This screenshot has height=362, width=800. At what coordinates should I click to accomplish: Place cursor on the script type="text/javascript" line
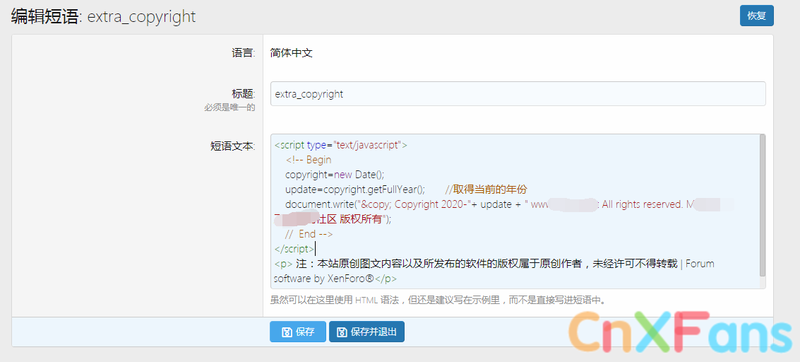pyautogui.click(x=341, y=145)
